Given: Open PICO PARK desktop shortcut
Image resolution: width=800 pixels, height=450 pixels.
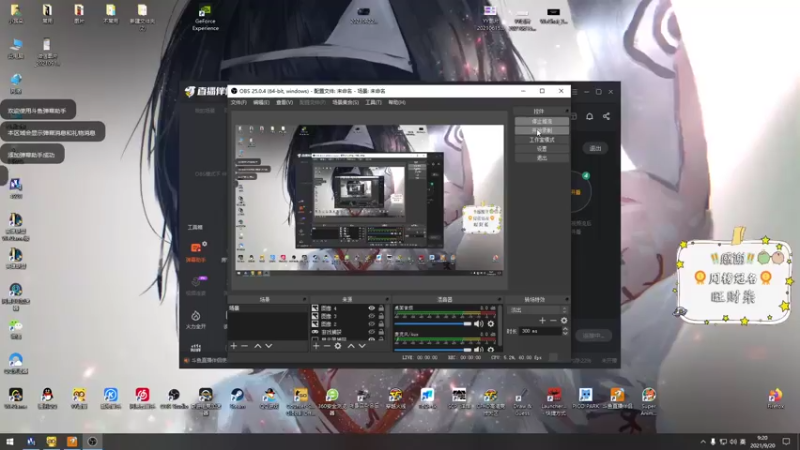Looking at the screenshot, I should [x=585, y=398].
